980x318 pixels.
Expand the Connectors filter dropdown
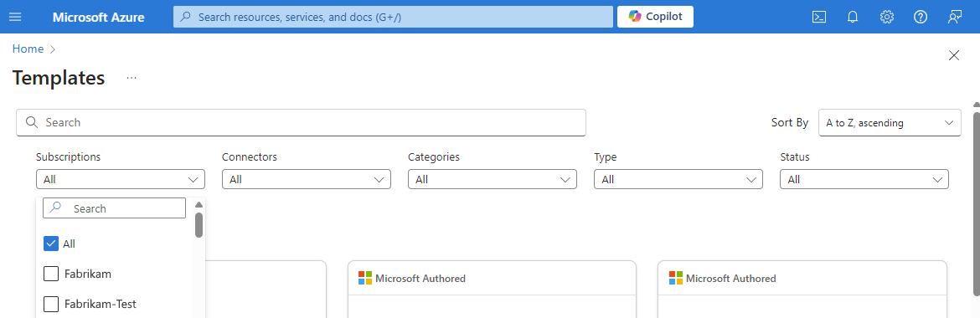click(307, 179)
